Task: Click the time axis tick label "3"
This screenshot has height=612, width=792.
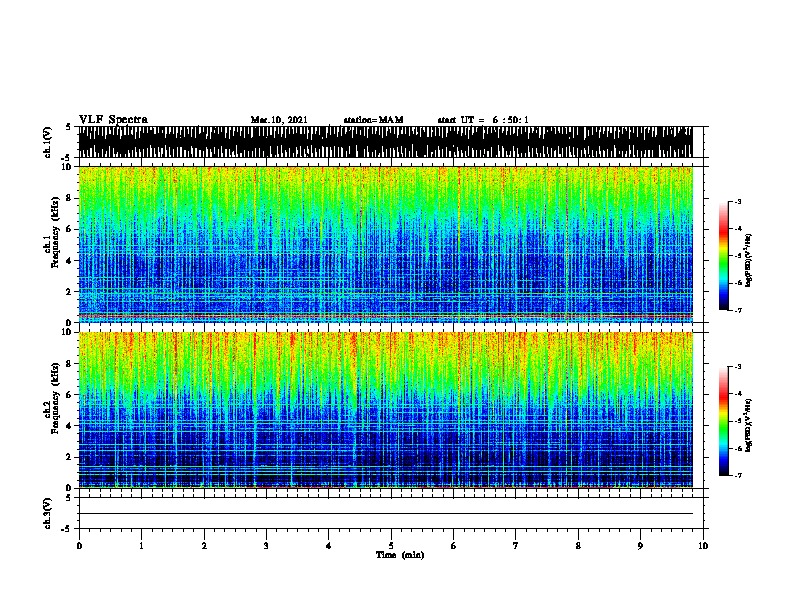Action: [x=266, y=546]
